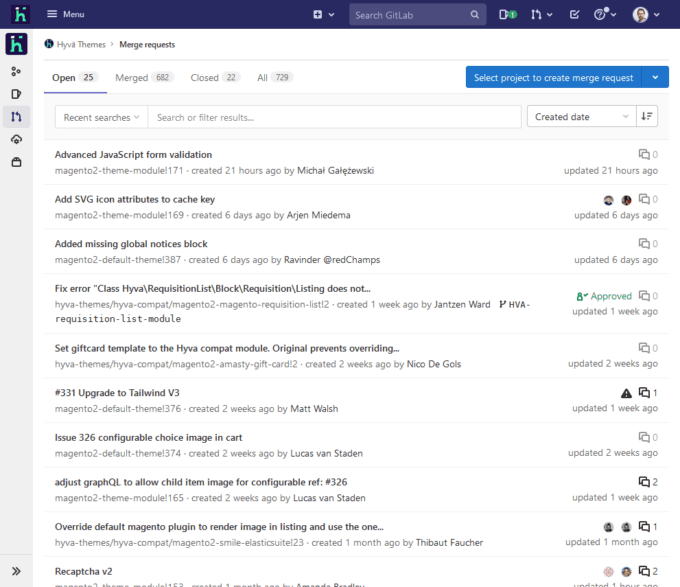
Task: Open the issues icon in navbar
Action: coord(507,15)
